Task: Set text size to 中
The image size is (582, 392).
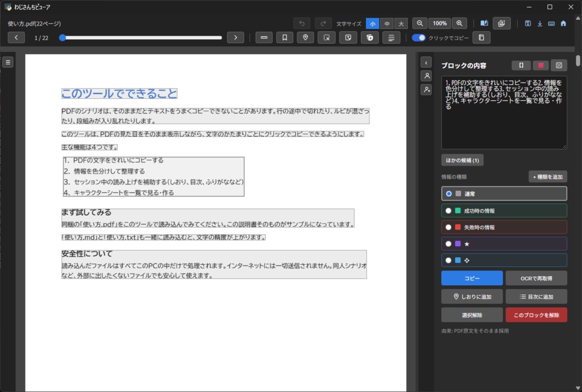Action: 386,23
